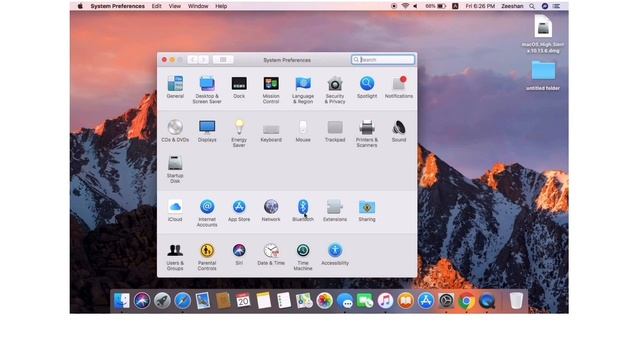Open Sound preferences
Image resolution: width=640 pixels, height=360 pixels.
tap(399, 131)
